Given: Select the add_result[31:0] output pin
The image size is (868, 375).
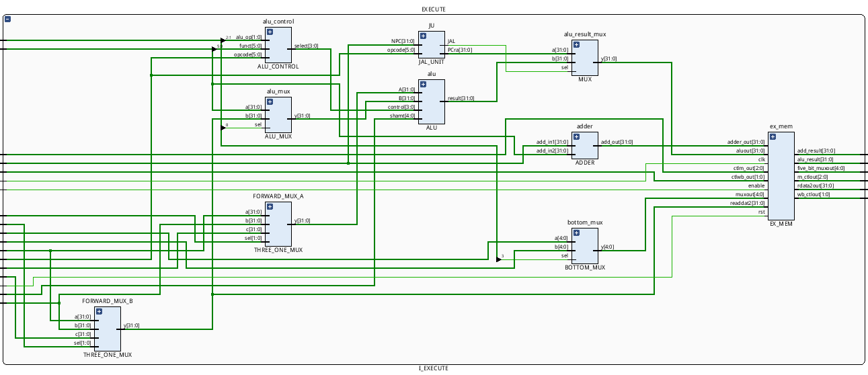Looking at the screenshot, I should [x=816, y=151].
